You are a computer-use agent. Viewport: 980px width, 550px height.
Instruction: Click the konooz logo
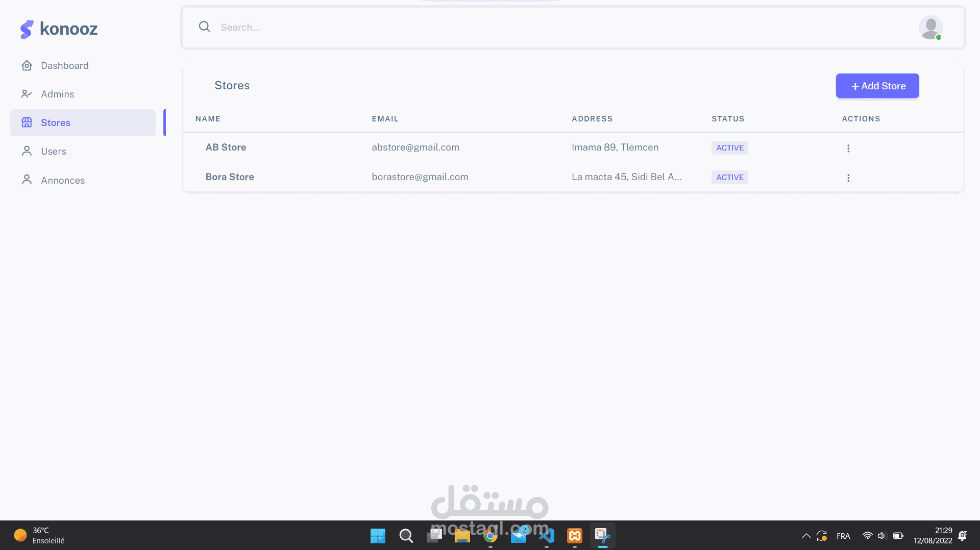[x=59, y=29]
